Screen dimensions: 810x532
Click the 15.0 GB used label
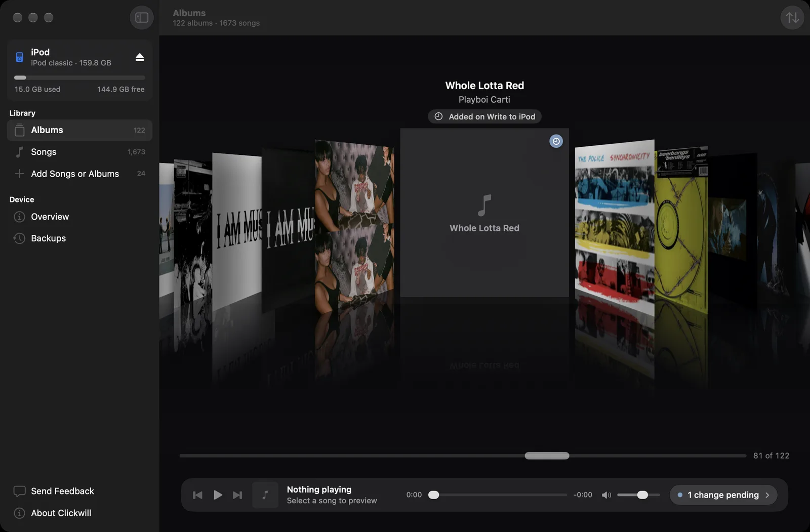click(x=37, y=89)
